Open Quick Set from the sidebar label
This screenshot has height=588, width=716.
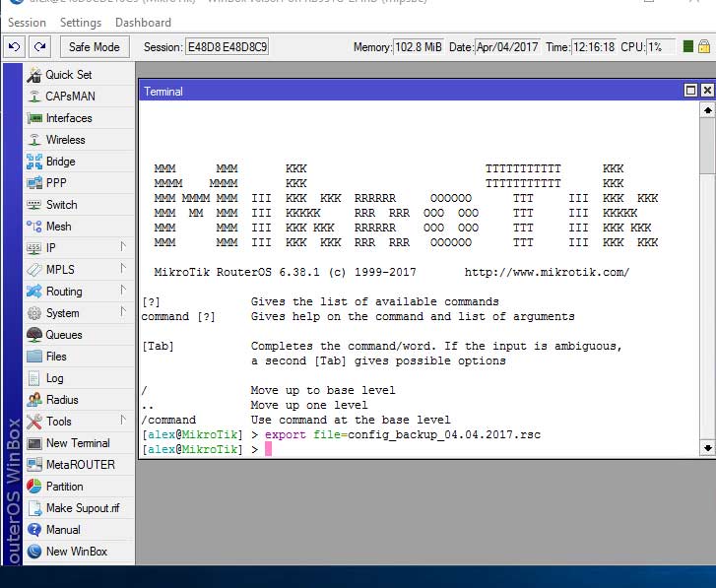69,75
